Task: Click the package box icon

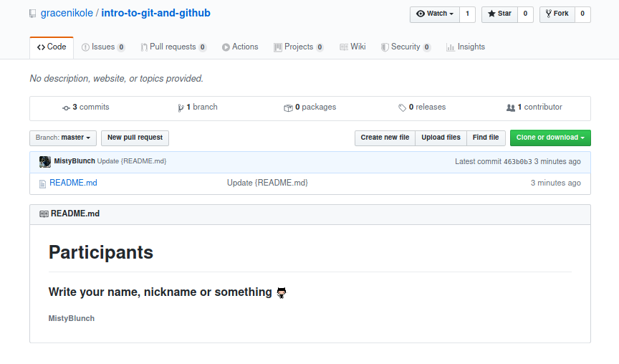Action: [x=288, y=107]
